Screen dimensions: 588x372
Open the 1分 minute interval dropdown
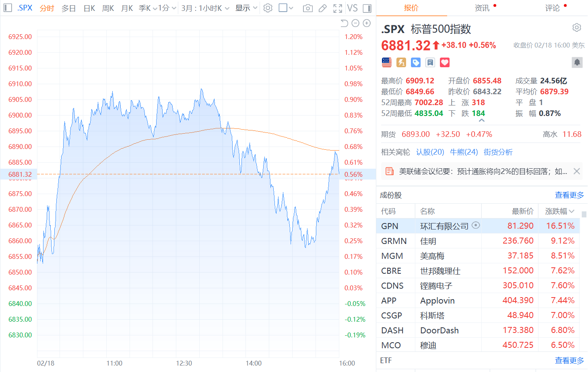coord(167,8)
